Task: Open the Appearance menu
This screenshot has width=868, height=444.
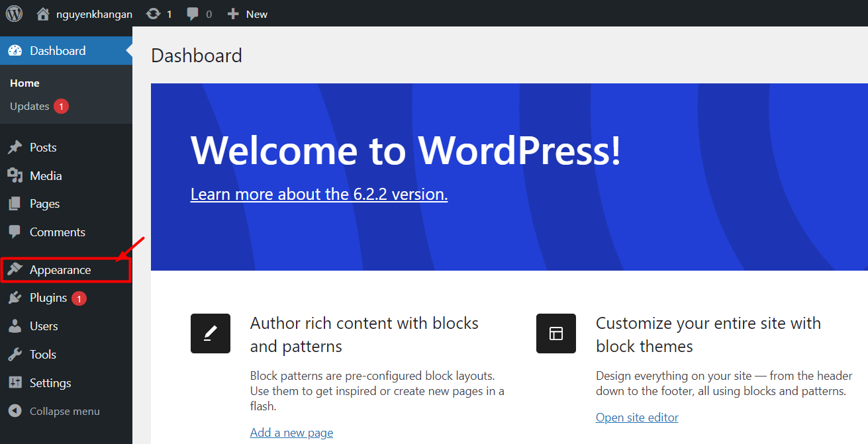Action: (66, 270)
